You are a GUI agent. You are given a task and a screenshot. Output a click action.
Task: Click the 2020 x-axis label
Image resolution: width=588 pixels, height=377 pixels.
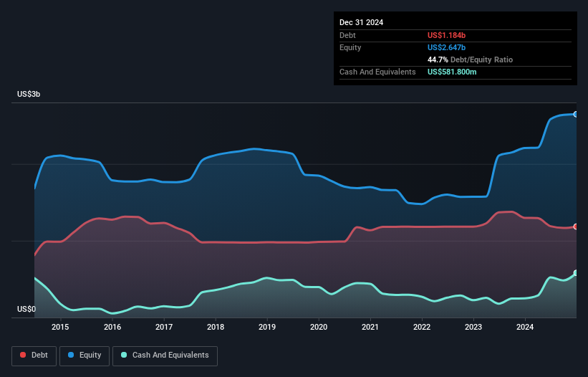(319, 327)
